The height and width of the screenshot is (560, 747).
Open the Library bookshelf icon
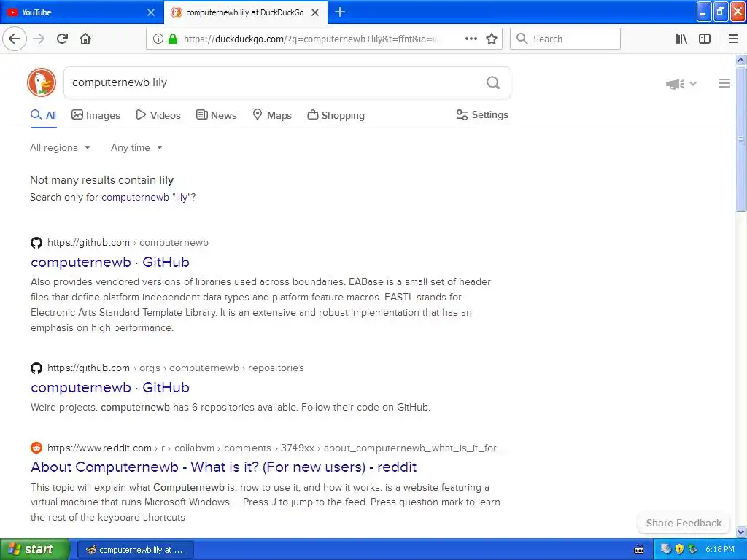coord(681,39)
